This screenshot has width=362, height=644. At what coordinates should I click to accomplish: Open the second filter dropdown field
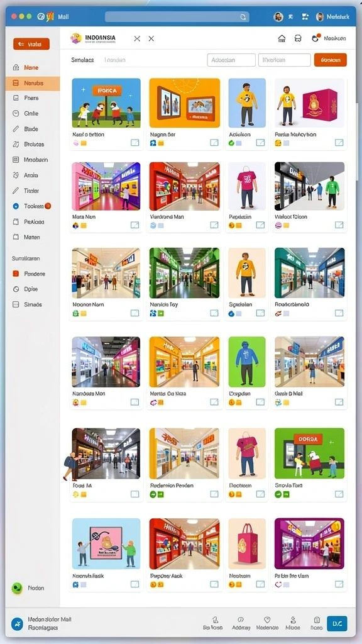tap(285, 60)
